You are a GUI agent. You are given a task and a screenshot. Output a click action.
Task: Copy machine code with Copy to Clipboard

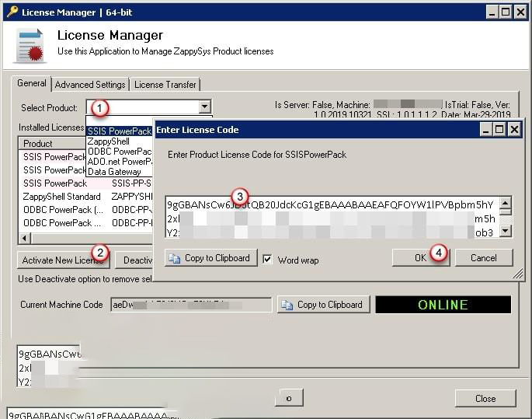pyautogui.click(x=324, y=305)
